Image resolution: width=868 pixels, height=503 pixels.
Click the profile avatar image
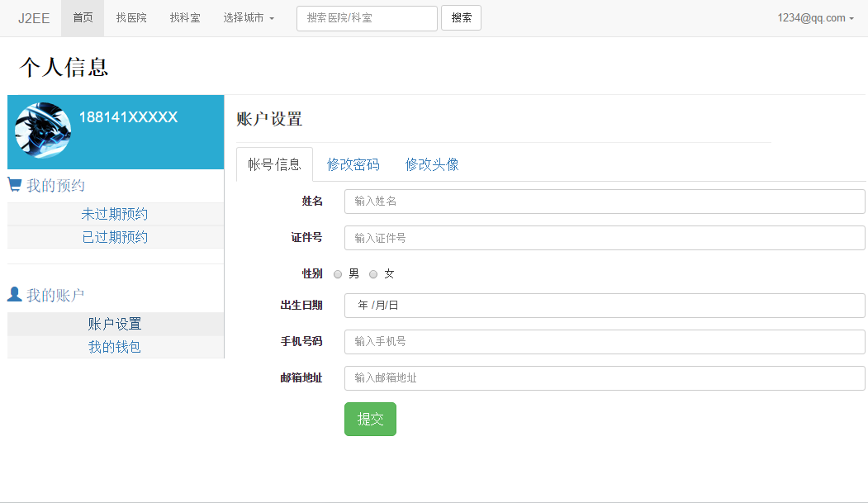coord(43,130)
